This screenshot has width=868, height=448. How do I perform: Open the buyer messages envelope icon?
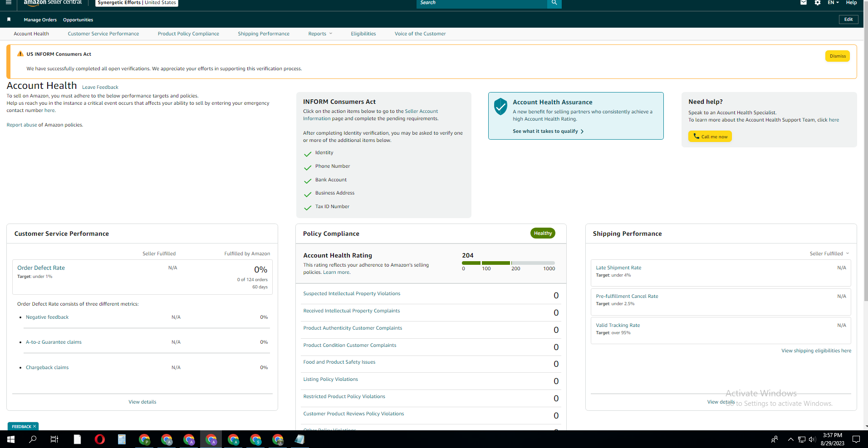pos(804,3)
